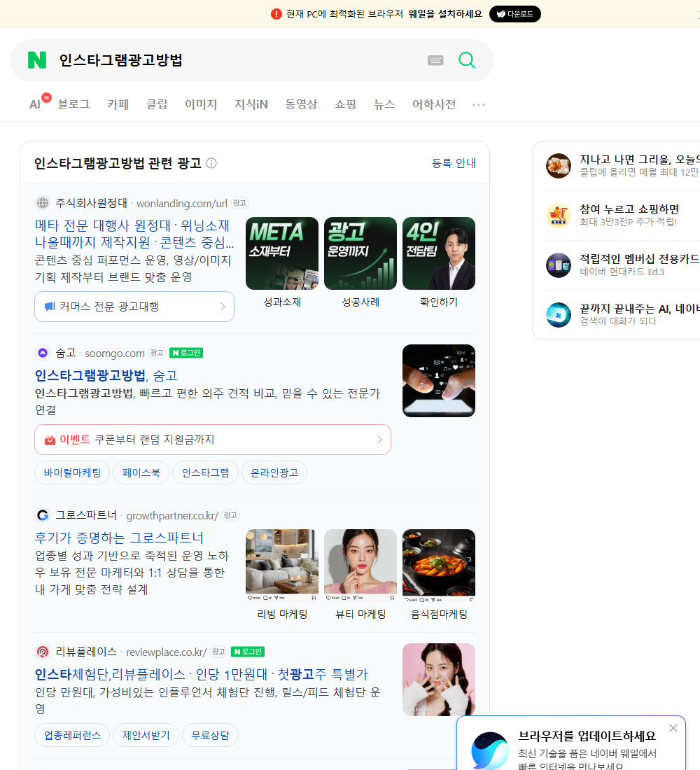
Task: Open the 숨고 ad phone thumbnail
Action: tap(439, 381)
